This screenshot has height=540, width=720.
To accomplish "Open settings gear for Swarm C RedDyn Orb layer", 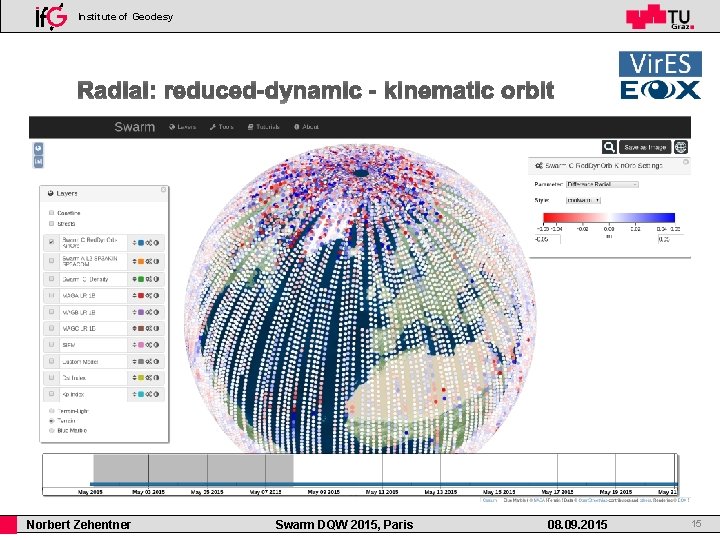I will click(149, 243).
